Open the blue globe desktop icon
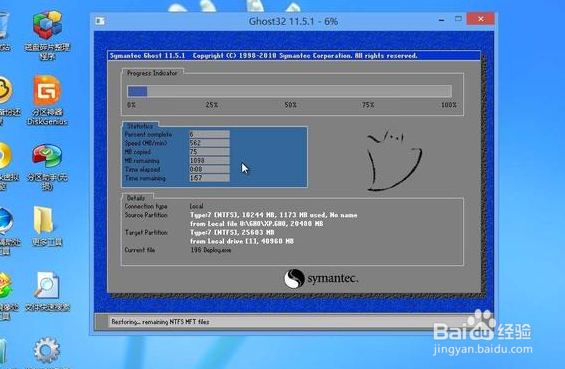 (6, 221)
